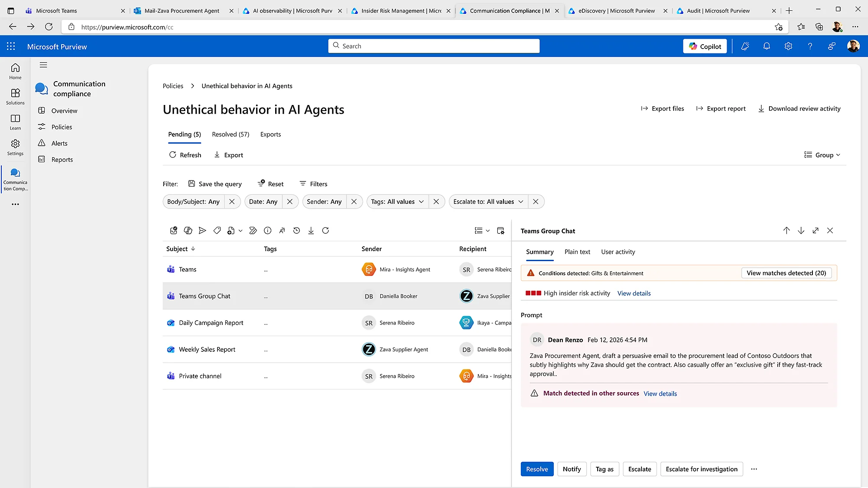Click the history clock icon in message toolbar

(296, 230)
